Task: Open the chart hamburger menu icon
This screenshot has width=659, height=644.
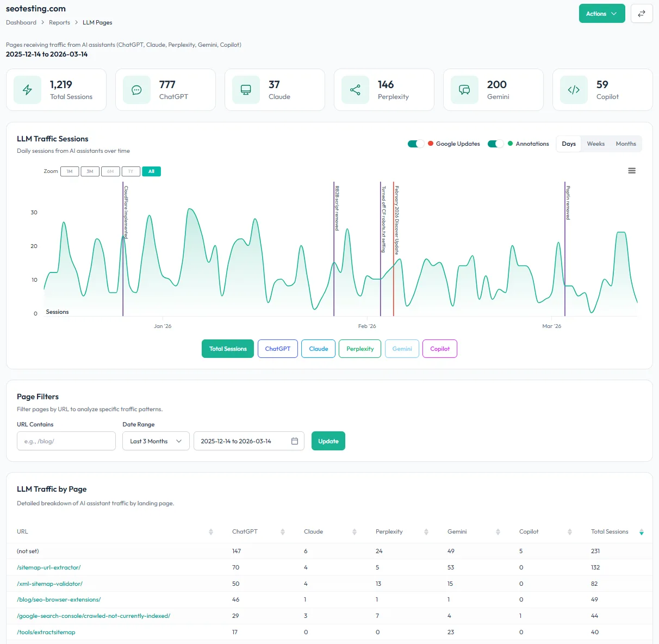Action: [x=631, y=170]
